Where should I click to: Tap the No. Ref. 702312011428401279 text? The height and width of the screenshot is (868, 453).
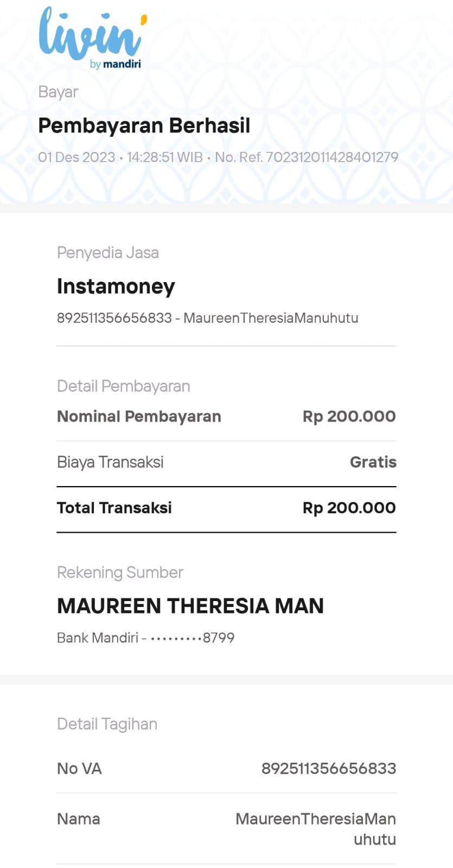[x=307, y=157]
